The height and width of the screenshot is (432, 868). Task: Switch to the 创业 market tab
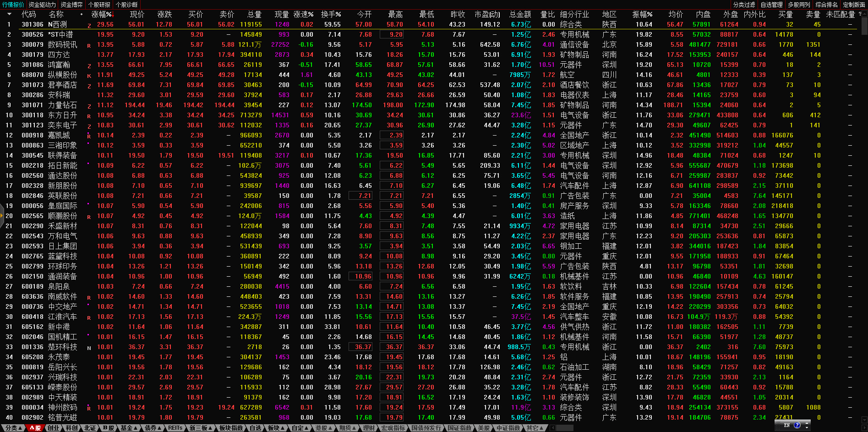53,428
